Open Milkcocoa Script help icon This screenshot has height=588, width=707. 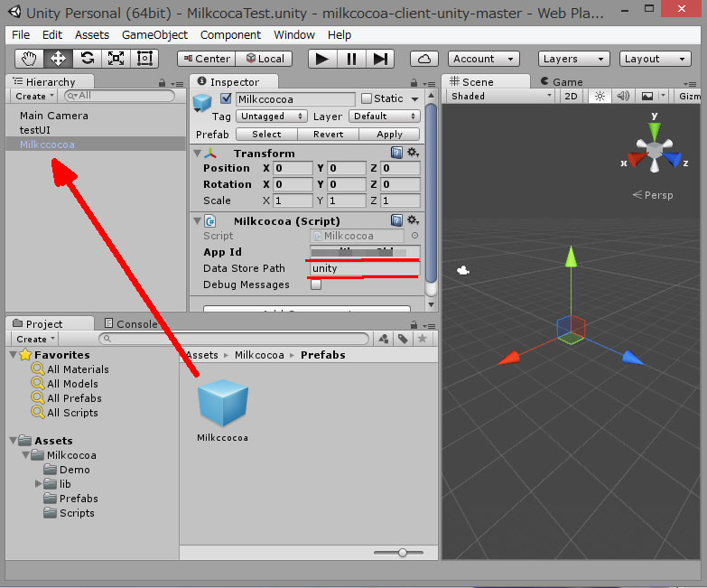(396, 220)
